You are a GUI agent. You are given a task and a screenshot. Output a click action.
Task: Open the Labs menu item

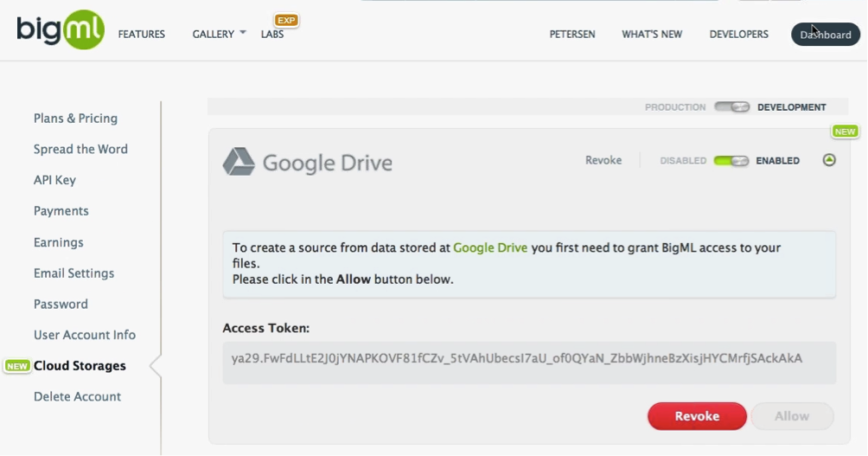tap(272, 35)
